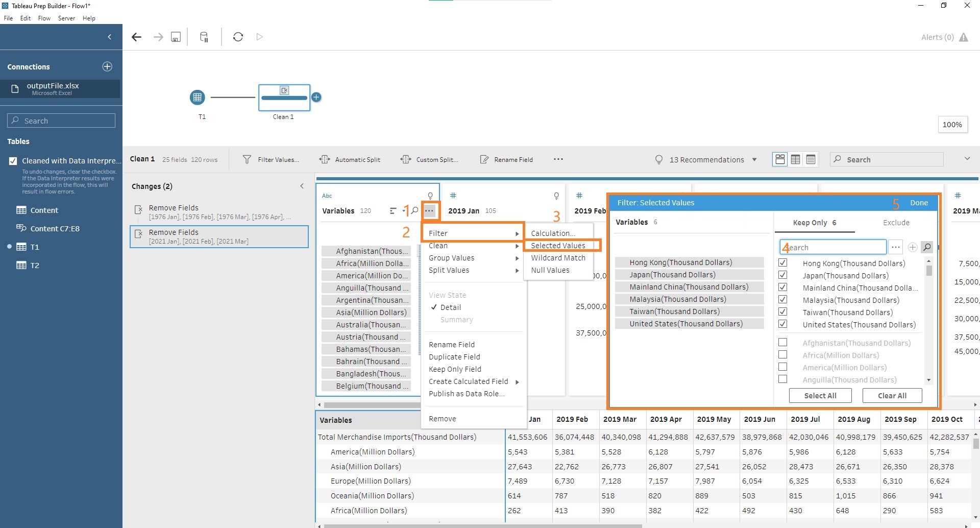
Task: Click sort icon on Variables field
Action: point(393,210)
